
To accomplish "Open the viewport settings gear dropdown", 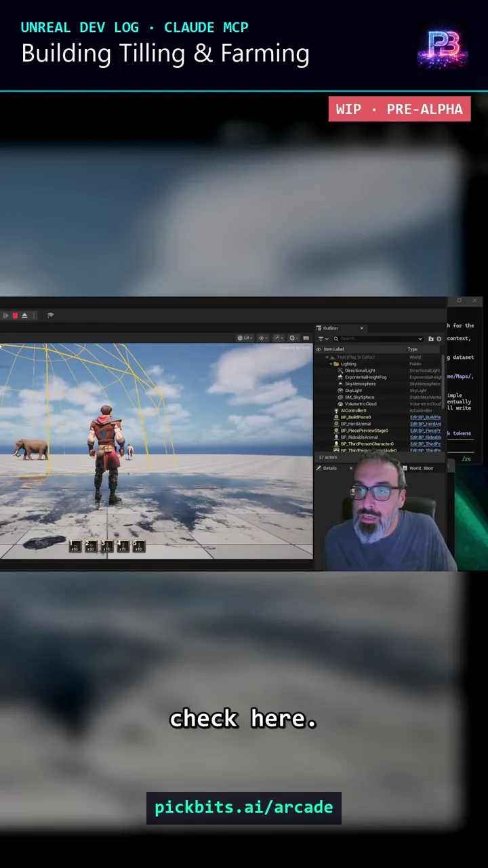I will tap(294, 338).
